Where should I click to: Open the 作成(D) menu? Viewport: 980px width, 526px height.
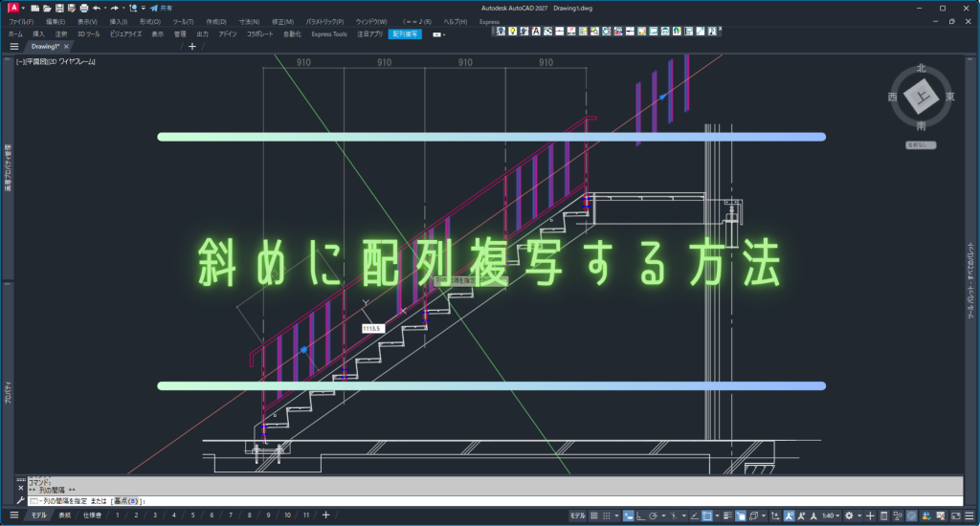tap(216, 21)
